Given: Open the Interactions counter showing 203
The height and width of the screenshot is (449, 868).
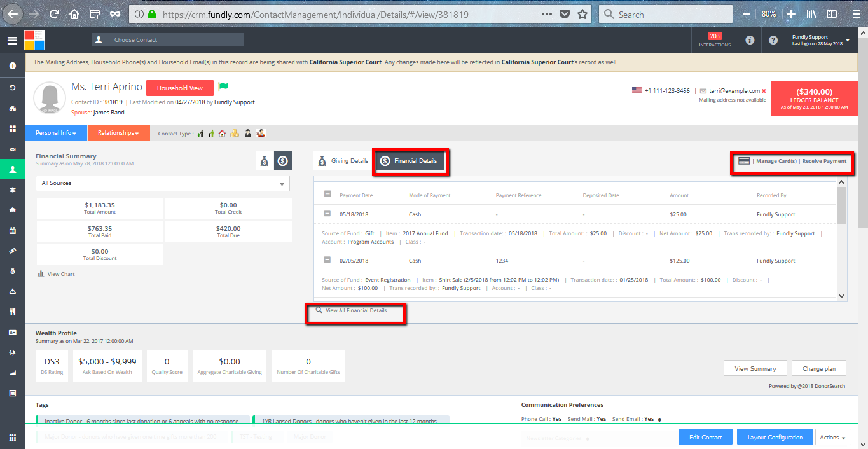Looking at the screenshot, I should [715, 40].
